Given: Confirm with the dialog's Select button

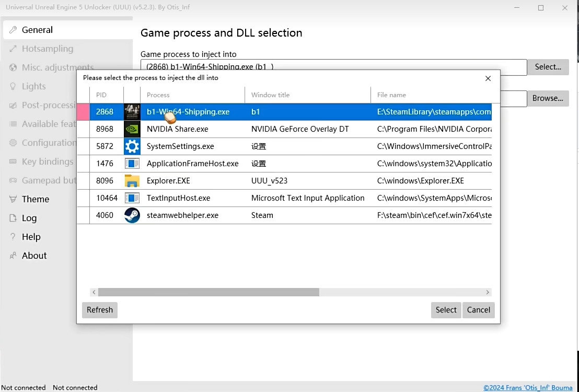Looking at the screenshot, I should click(x=446, y=310).
